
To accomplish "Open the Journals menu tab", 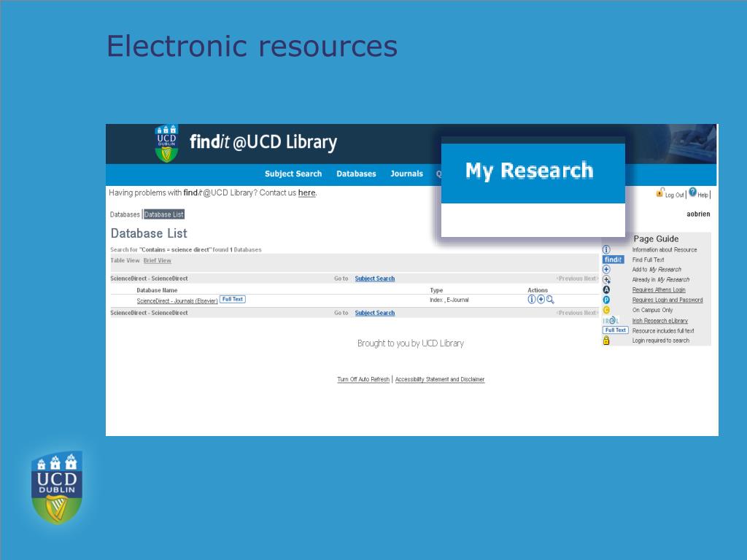I will click(406, 174).
